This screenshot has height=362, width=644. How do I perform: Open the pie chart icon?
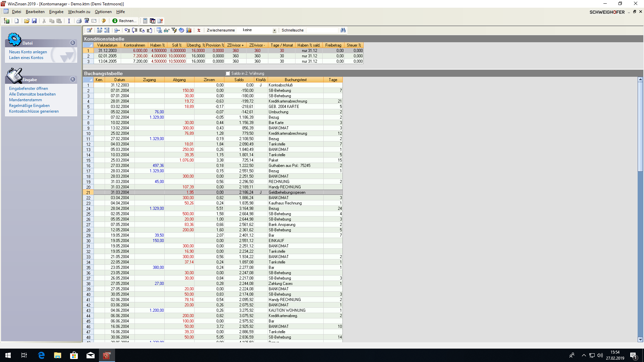pyautogui.click(x=181, y=30)
